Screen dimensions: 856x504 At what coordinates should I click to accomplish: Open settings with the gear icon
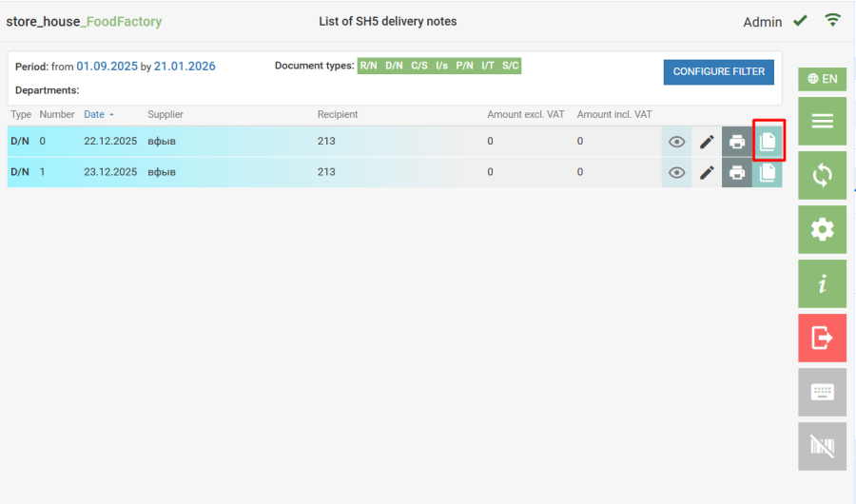822,229
